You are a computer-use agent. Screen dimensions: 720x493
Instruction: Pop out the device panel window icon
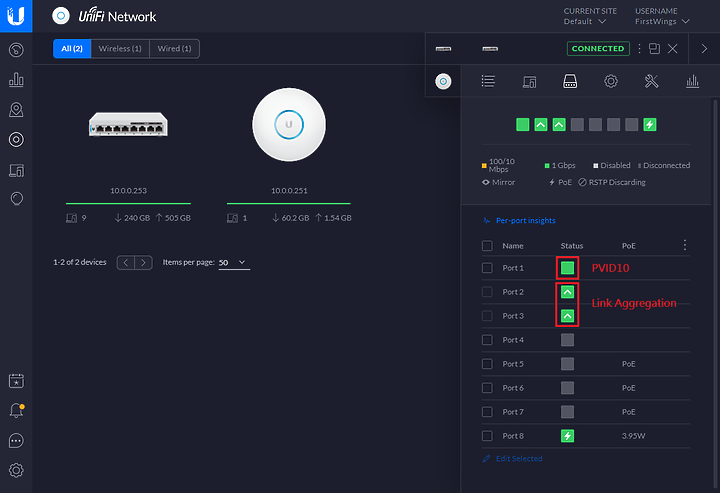coord(654,48)
